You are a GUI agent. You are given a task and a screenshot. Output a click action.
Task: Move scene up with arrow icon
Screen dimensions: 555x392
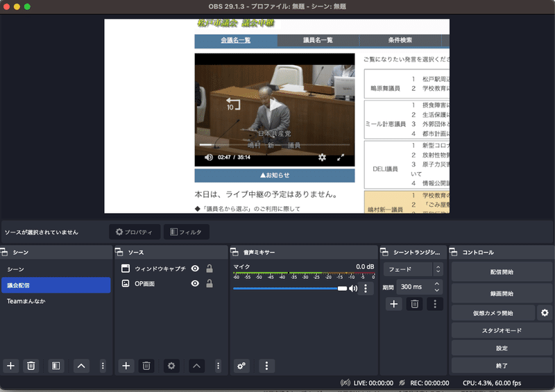point(81,366)
